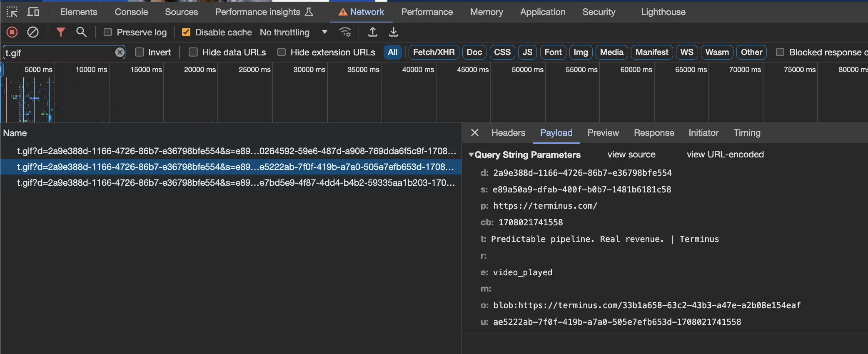Select the Payload tab
This screenshot has height=354, width=868.
(556, 132)
